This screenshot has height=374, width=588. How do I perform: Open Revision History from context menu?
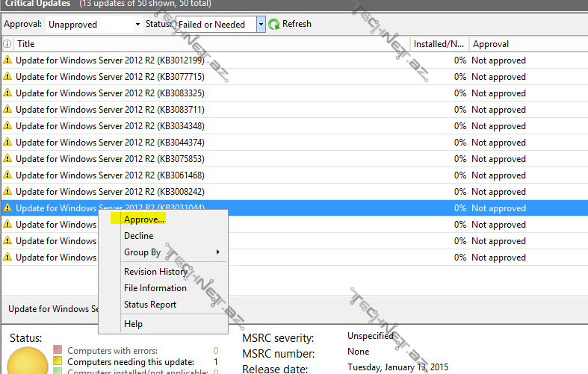click(155, 272)
